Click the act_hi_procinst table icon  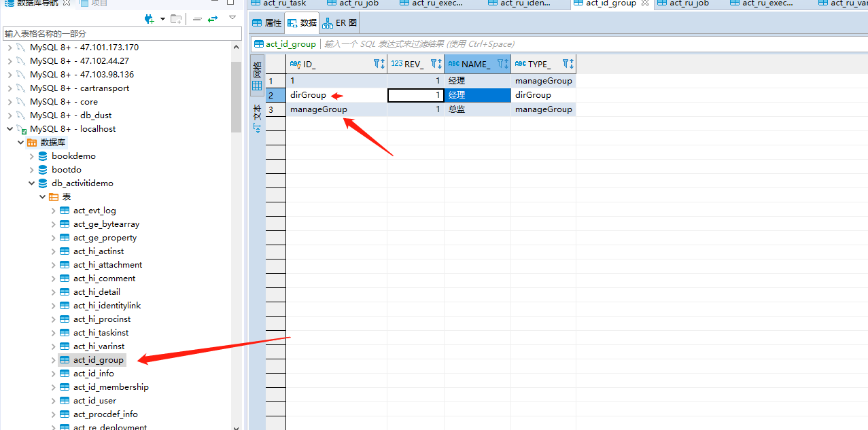tap(65, 319)
